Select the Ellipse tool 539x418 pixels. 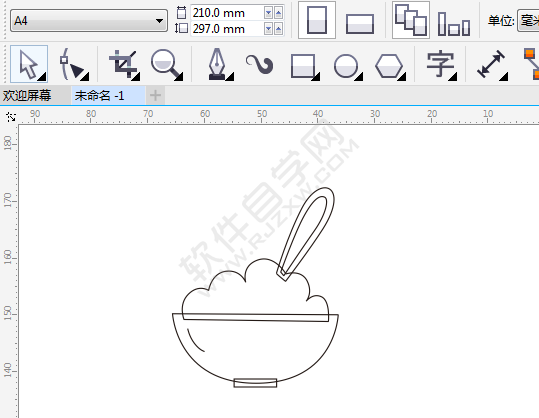(347, 65)
